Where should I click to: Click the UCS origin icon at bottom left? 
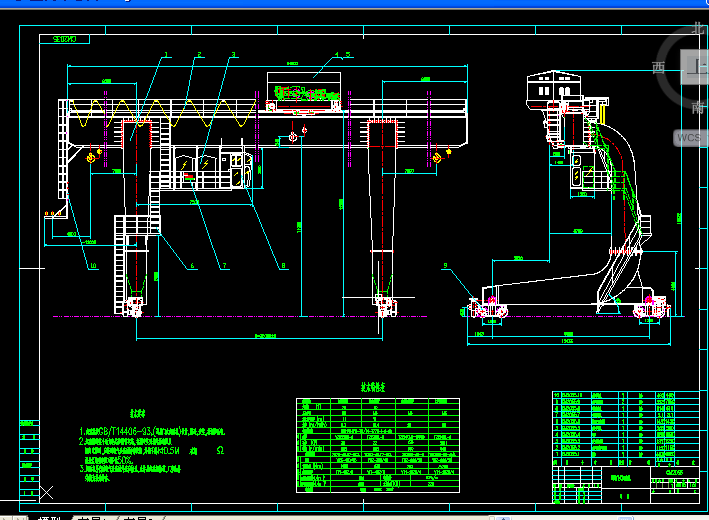click(43, 492)
